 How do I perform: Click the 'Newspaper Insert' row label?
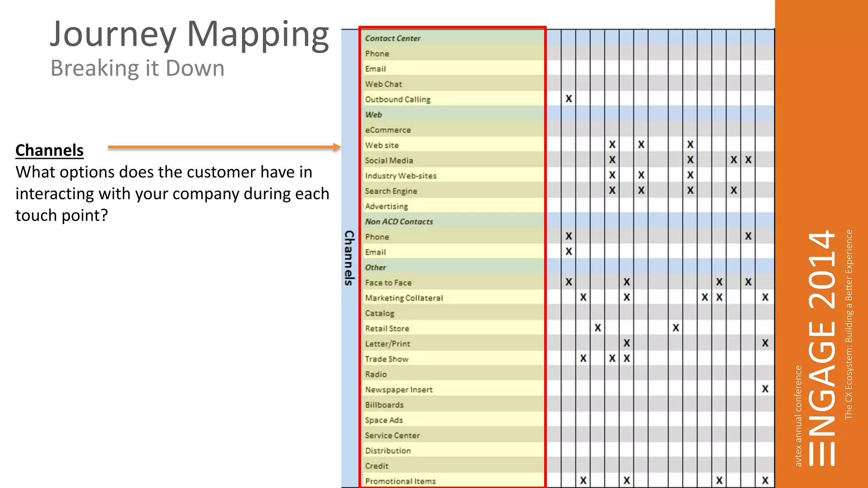399,389
